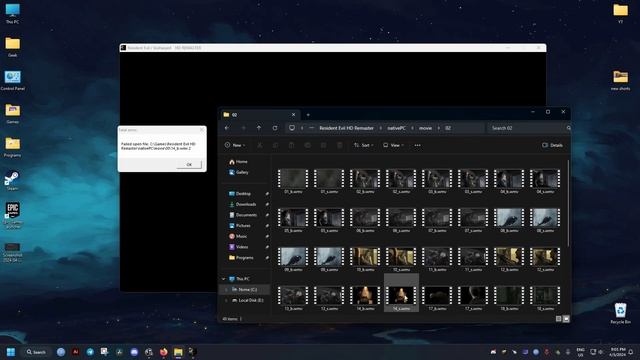Refresh the 02 folder view

coord(275,128)
